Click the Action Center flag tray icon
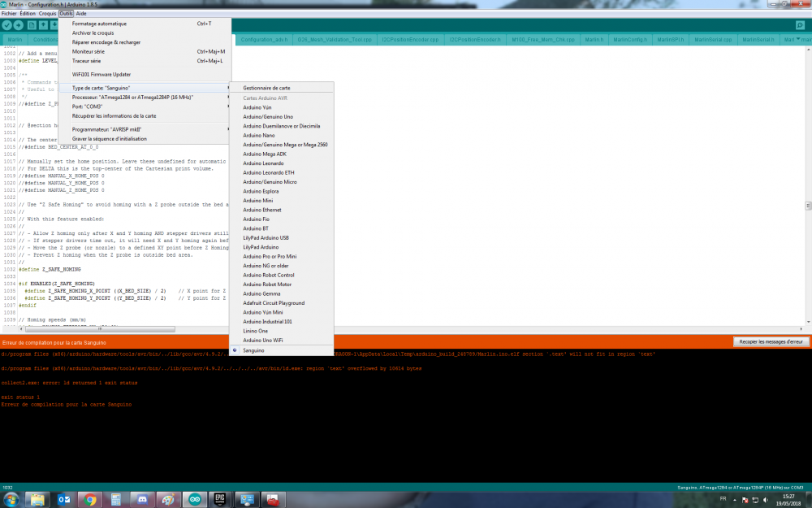 (x=745, y=500)
